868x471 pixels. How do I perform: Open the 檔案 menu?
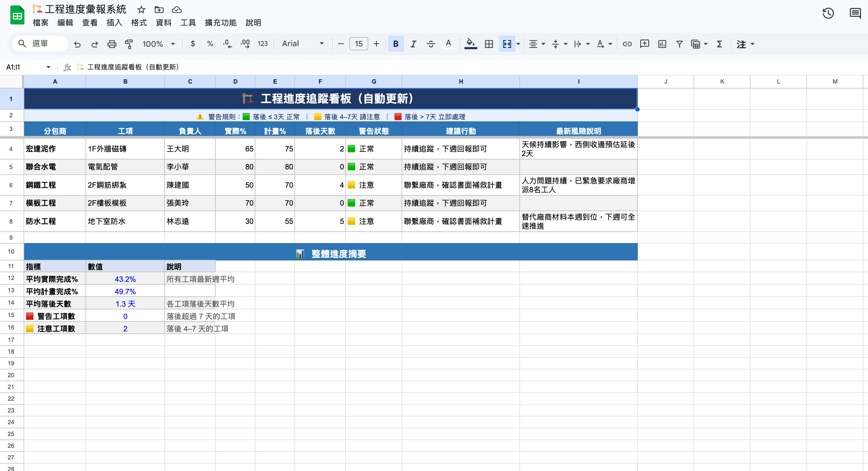(x=41, y=23)
